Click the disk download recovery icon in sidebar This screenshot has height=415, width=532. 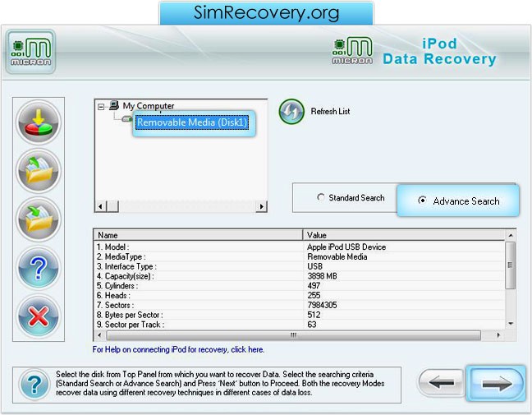coord(39,122)
